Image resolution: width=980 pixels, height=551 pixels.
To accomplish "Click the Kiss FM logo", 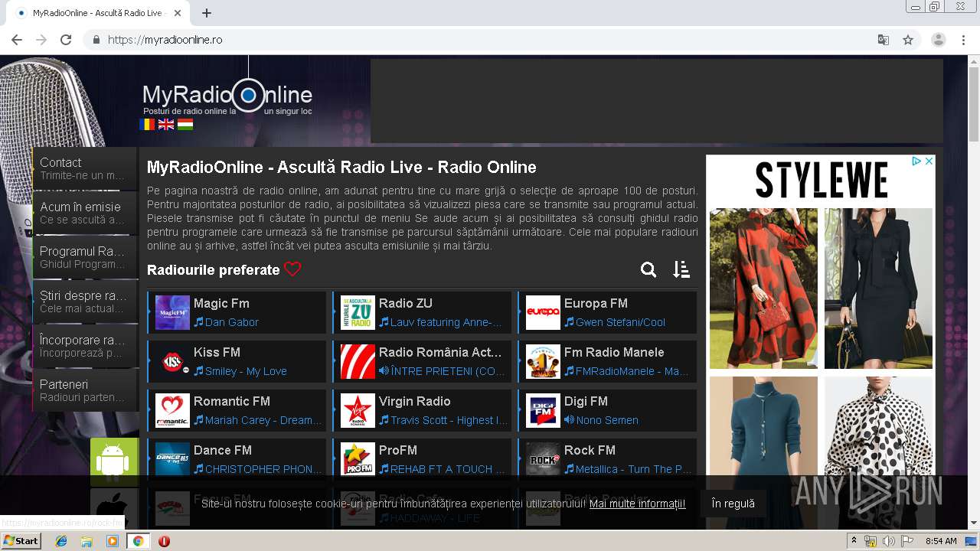I will coord(172,362).
